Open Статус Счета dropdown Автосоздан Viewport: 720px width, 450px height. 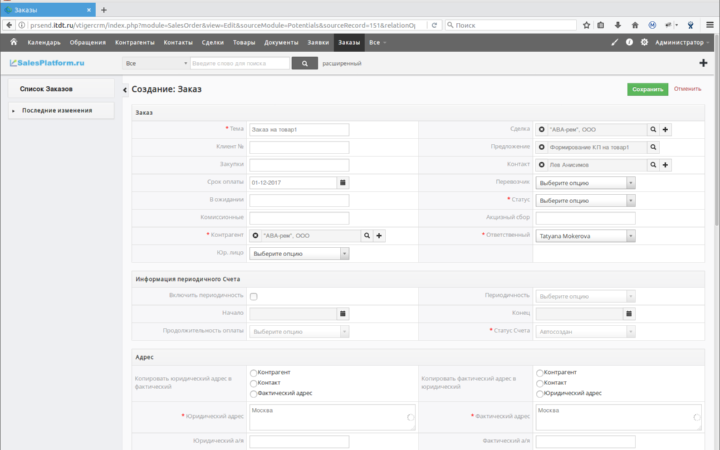pos(585,332)
